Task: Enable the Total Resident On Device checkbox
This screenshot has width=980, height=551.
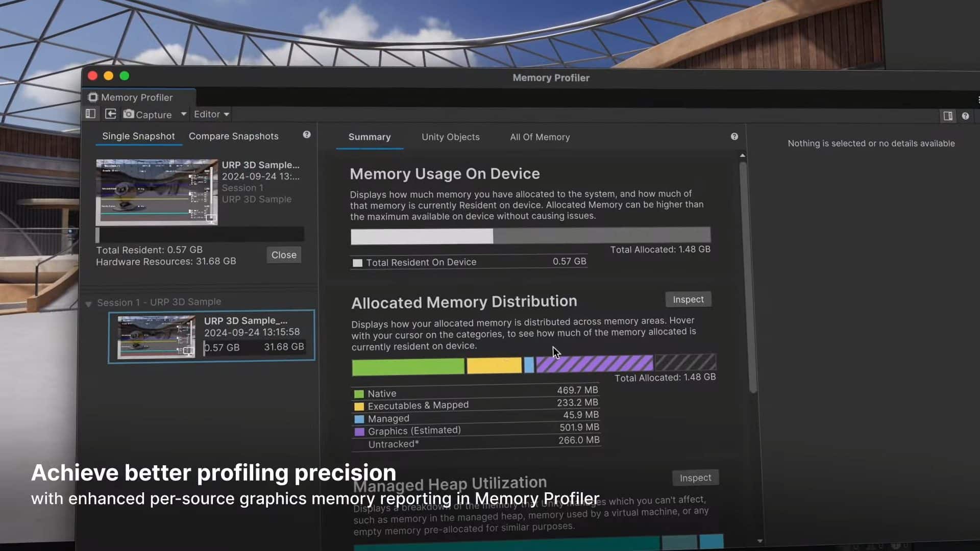Action: (357, 262)
